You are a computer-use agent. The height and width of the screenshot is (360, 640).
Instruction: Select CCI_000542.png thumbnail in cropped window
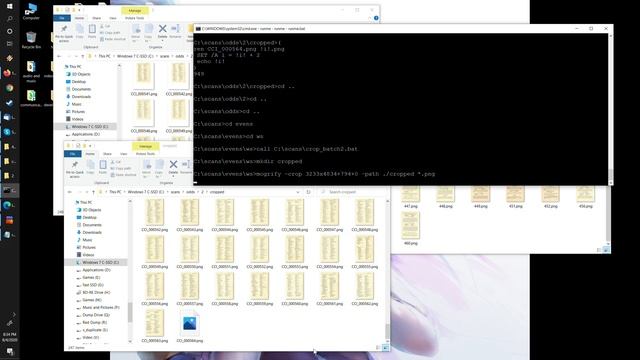point(154,216)
